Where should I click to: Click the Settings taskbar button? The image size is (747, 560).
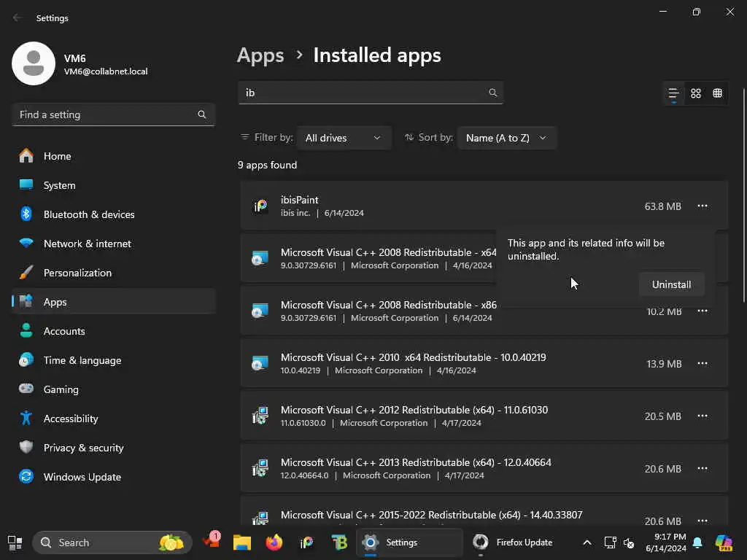[x=410, y=542]
